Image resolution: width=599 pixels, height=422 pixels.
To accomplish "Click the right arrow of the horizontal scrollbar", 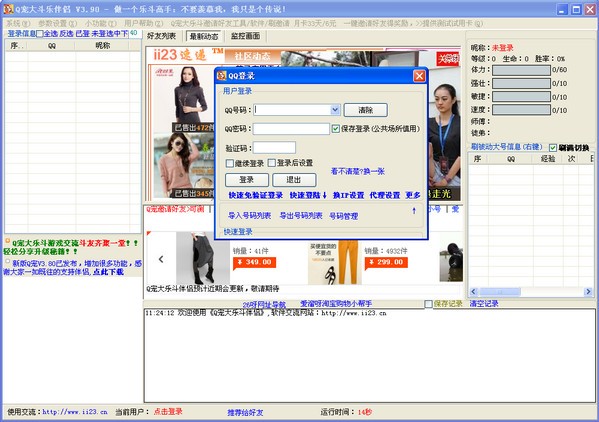I will [588, 291].
